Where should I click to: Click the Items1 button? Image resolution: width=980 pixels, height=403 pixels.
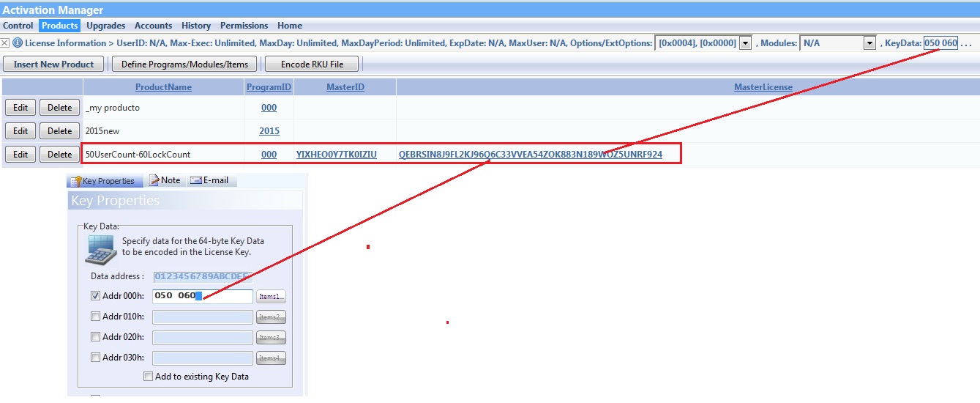click(x=271, y=297)
